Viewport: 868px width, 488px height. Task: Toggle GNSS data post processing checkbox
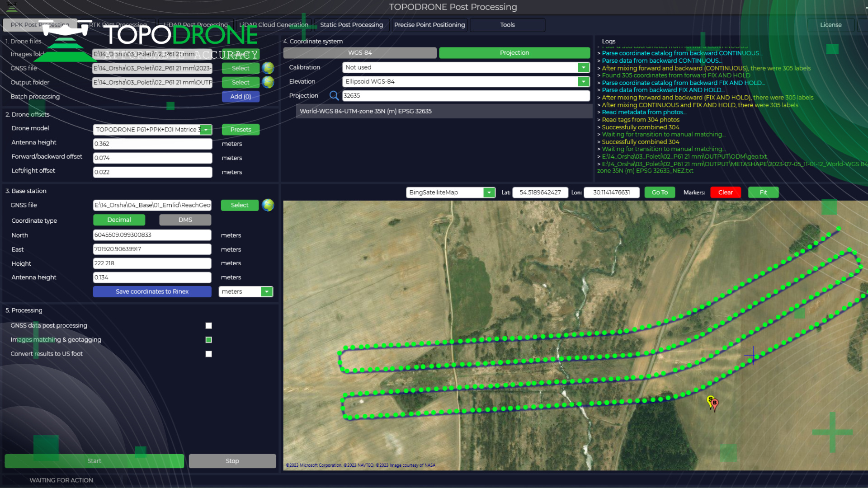[208, 326]
